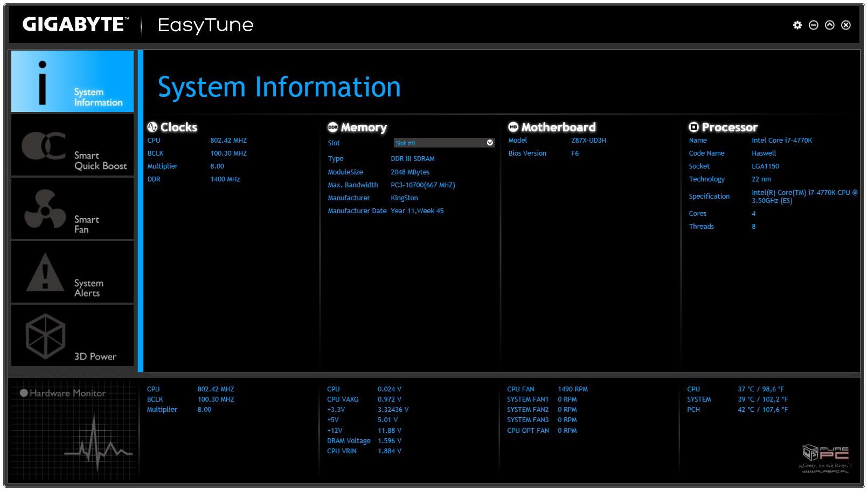This screenshot has width=868, height=491.
Task: Open the 3D Power section
Action: pos(72,336)
